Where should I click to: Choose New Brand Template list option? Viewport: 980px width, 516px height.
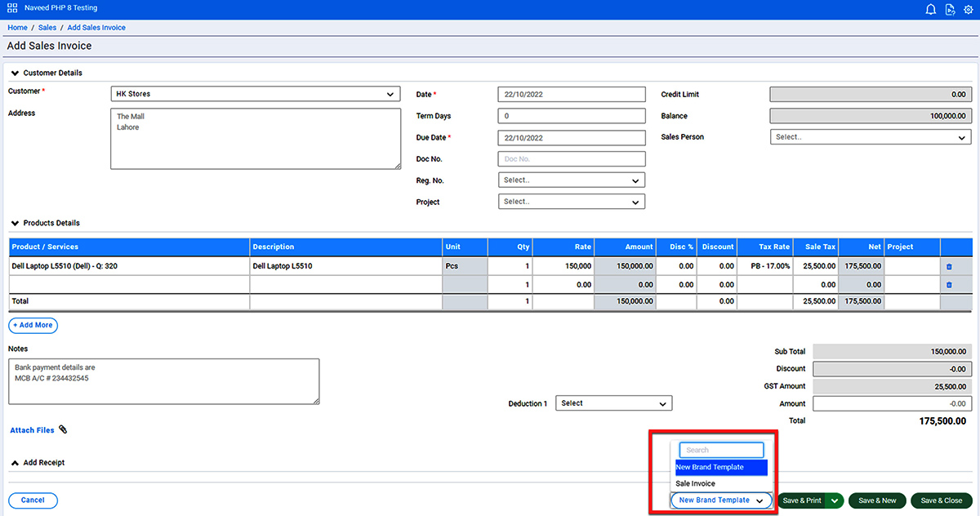tap(721, 467)
